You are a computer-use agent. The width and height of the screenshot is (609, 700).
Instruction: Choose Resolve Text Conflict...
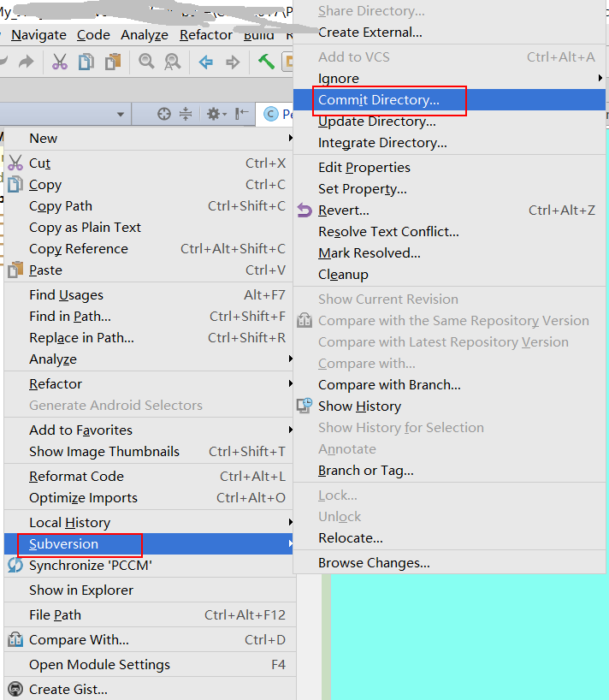[x=450, y=232]
